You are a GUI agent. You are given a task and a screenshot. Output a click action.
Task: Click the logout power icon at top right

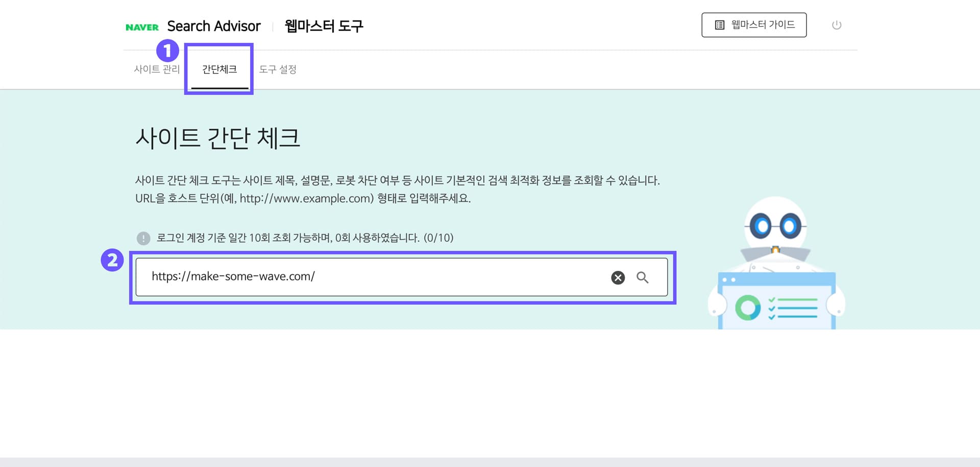click(x=837, y=24)
